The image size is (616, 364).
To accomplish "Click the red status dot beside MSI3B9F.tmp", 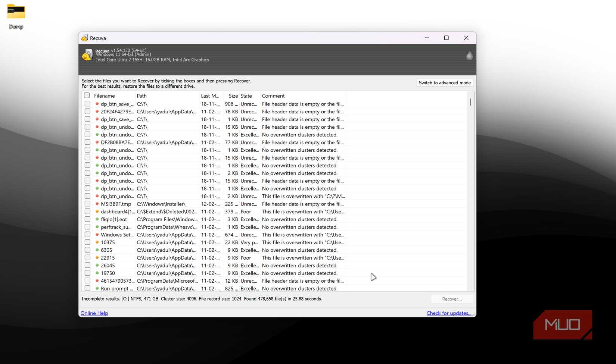I will 97,204.
